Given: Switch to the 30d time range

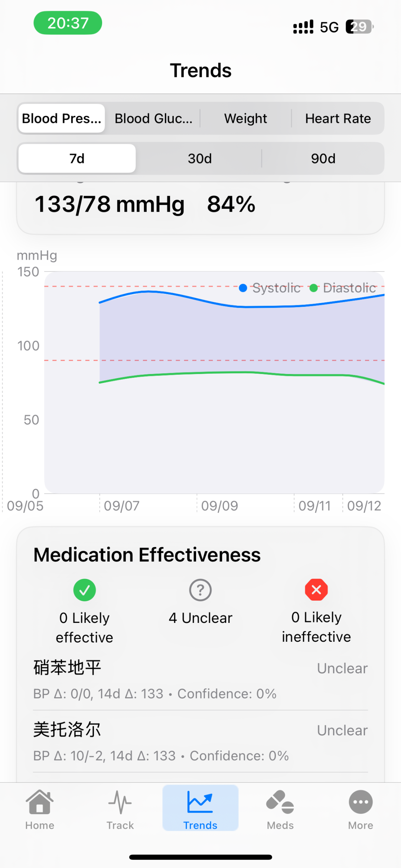Looking at the screenshot, I should (x=200, y=159).
